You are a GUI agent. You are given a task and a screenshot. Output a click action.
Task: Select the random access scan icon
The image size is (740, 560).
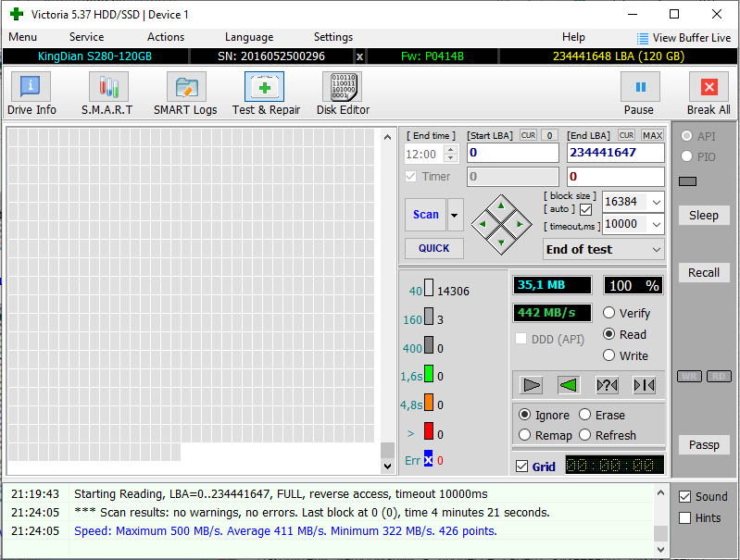(607, 385)
